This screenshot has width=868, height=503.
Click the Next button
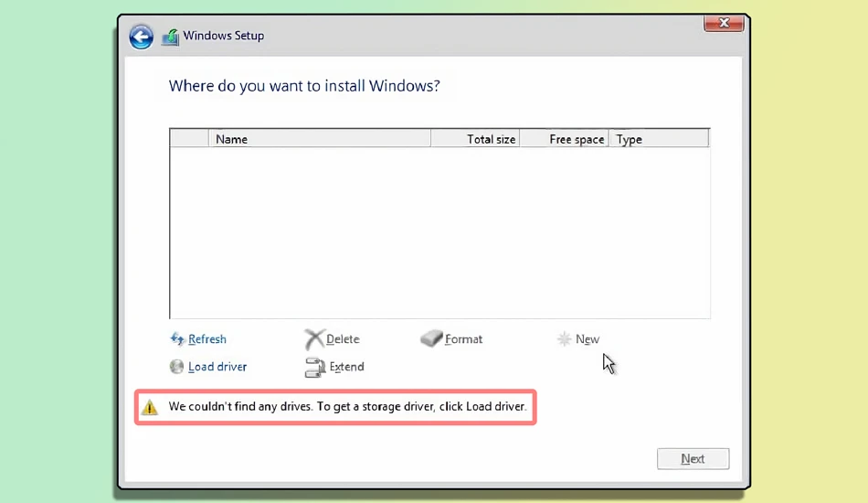coord(693,459)
